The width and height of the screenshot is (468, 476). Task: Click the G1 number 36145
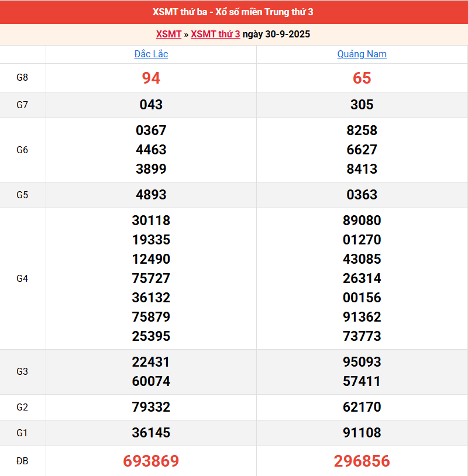tap(151, 433)
